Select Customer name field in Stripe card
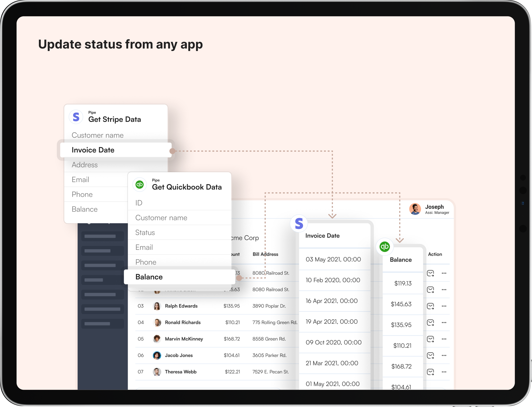 [x=116, y=135]
